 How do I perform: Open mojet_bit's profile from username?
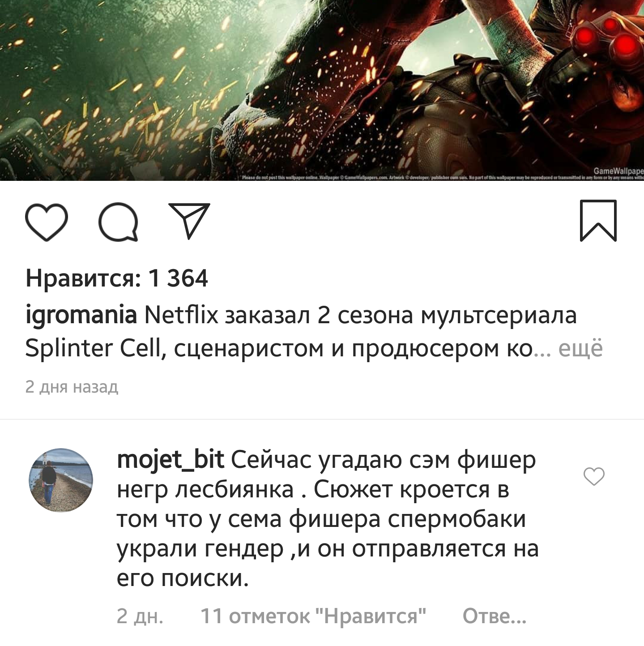[170, 459]
